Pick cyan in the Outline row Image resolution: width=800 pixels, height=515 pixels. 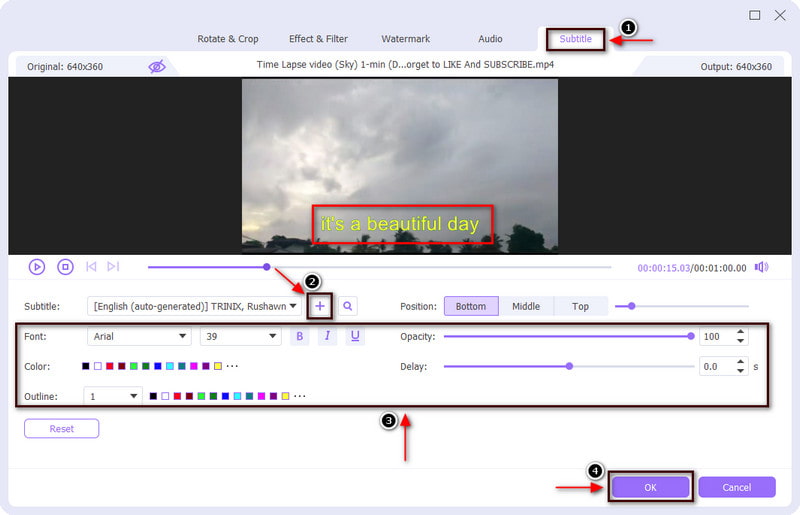tap(237, 396)
